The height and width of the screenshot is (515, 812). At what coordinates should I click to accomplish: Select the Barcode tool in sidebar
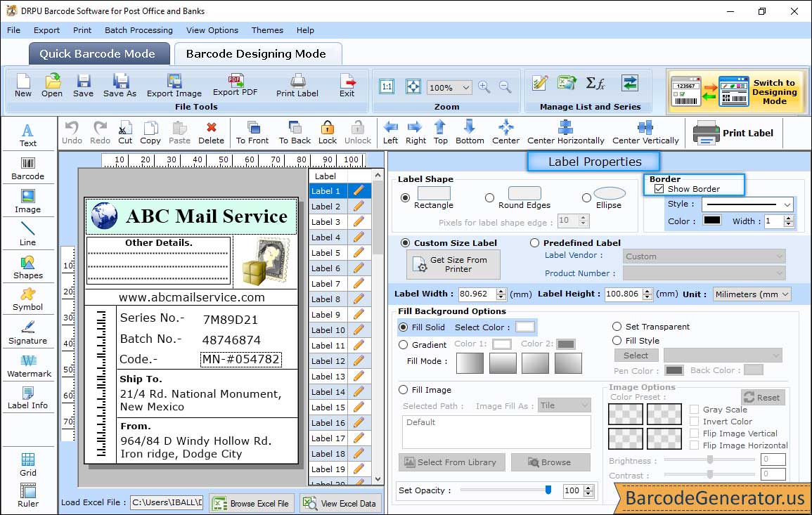coord(28,169)
